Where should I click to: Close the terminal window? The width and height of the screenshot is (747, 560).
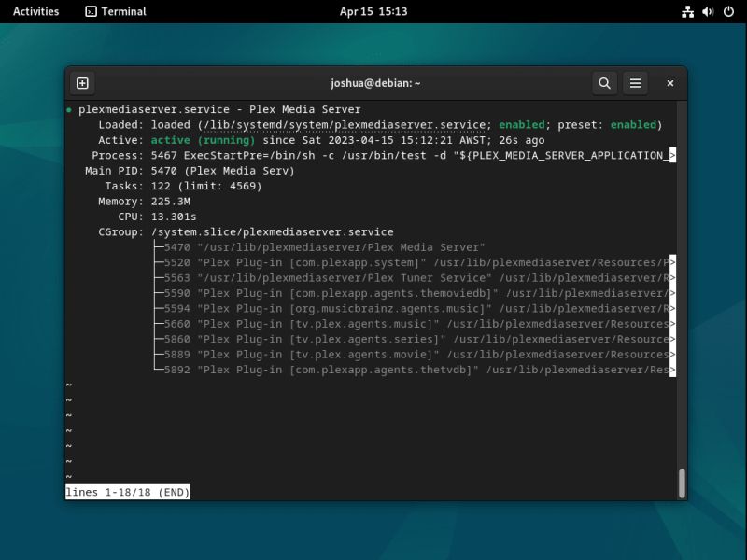pyautogui.click(x=669, y=83)
